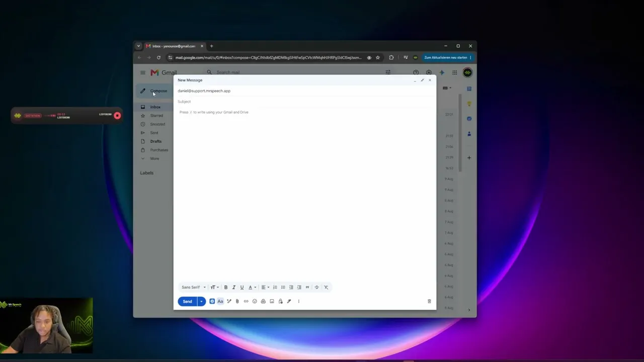Click the Search mail field

(x=297, y=72)
